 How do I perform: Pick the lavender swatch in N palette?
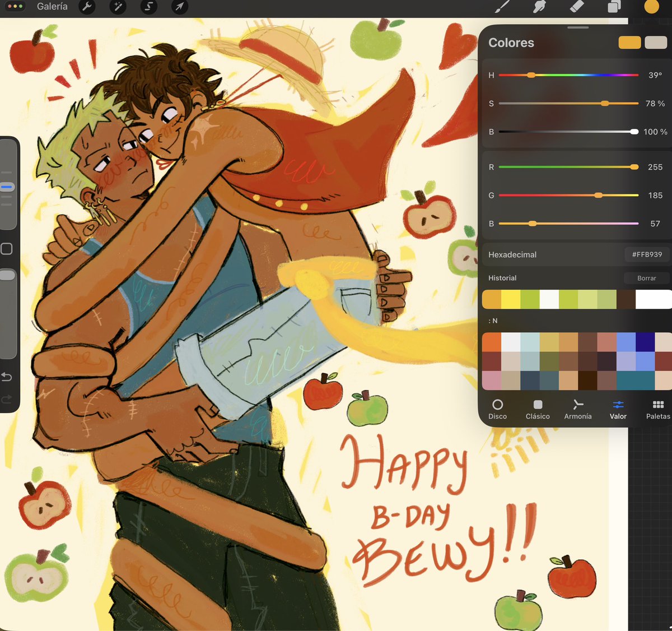point(626,361)
